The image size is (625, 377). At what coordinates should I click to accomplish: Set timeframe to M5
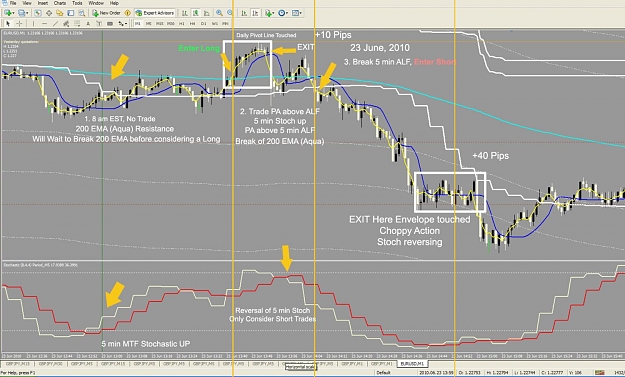(148, 24)
